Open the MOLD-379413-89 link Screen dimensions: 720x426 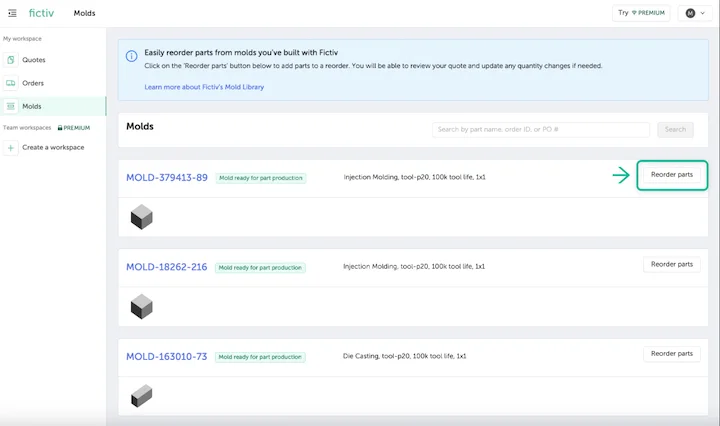tap(166, 177)
